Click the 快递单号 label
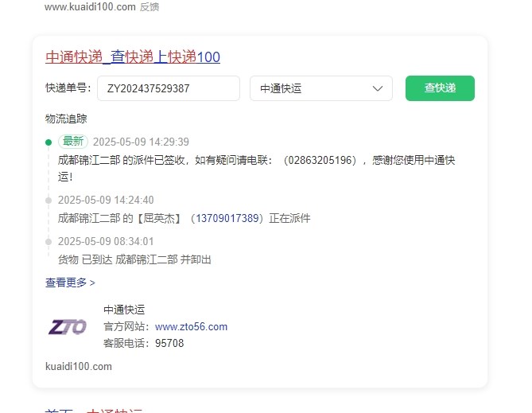The image size is (532, 413). (68, 88)
